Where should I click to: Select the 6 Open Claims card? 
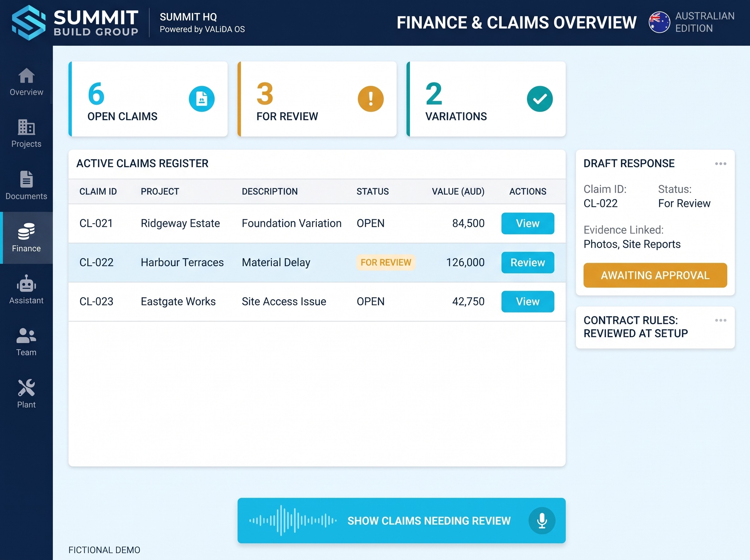(148, 99)
